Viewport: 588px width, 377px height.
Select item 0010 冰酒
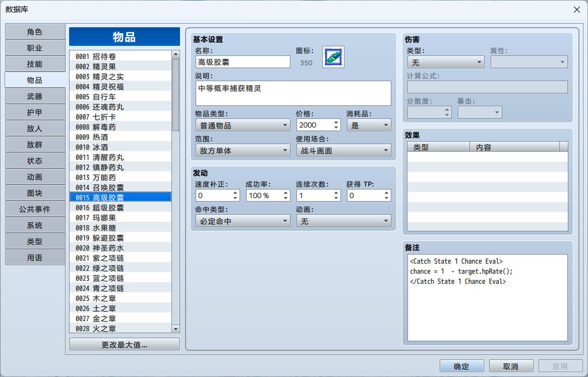click(121, 147)
